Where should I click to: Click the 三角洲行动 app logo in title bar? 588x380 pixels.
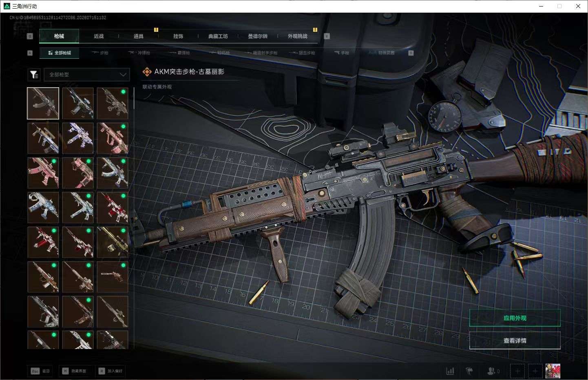(x=7, y=6)
